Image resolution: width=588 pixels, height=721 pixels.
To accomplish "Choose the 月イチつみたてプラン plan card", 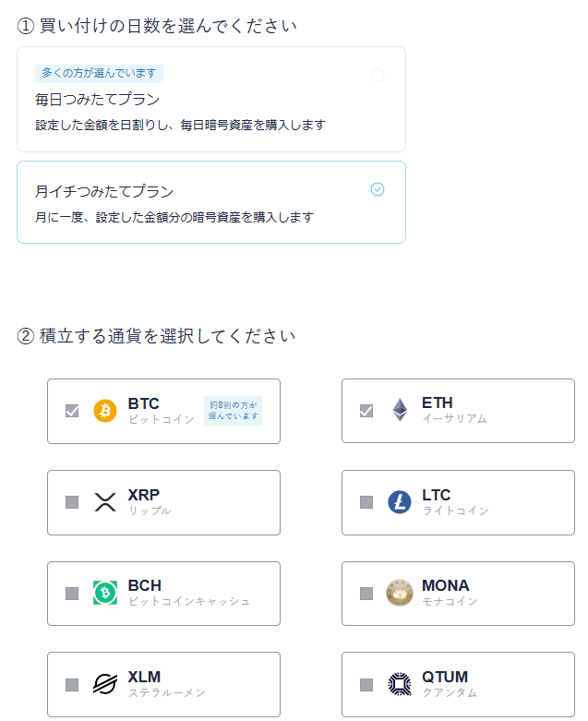I will (211, 202).
